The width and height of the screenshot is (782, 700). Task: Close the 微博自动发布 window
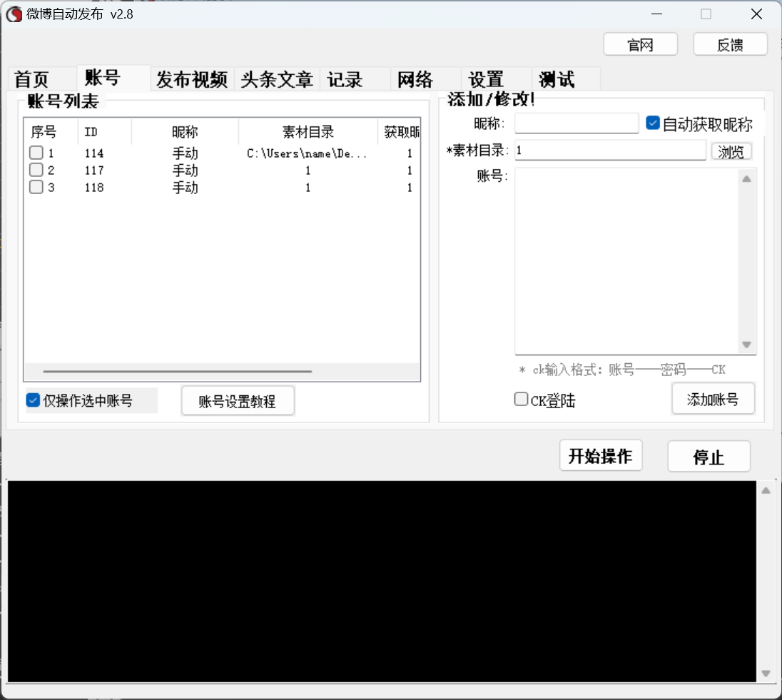(x=756, y=14)
